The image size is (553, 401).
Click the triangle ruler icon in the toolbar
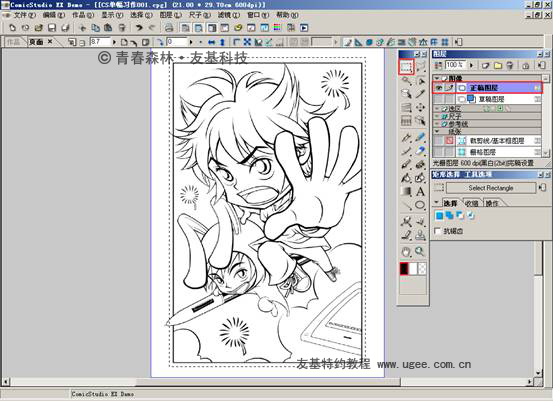click(358, 42)
